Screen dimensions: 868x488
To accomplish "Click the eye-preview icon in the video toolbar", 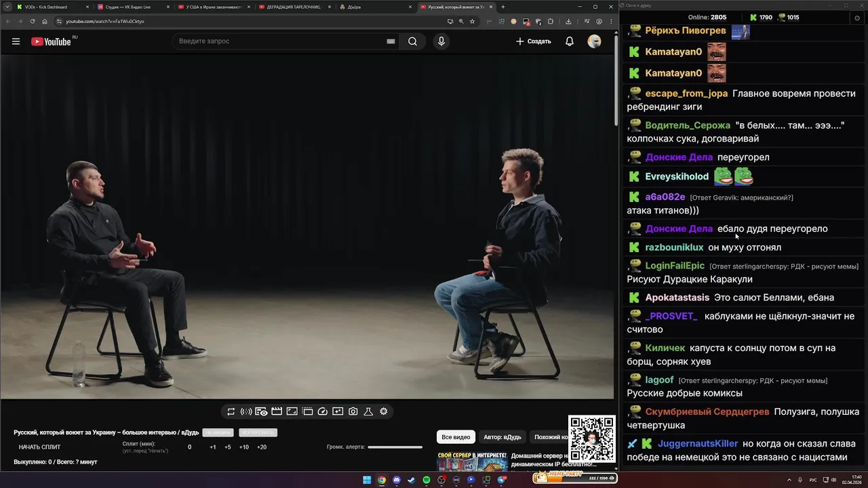I will (x=261, y=411).
